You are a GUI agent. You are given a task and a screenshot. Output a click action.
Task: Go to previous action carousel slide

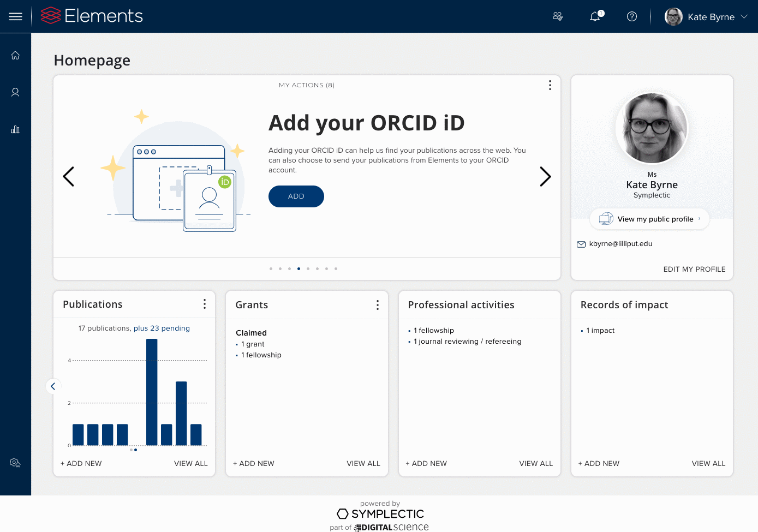pos(69,176)
